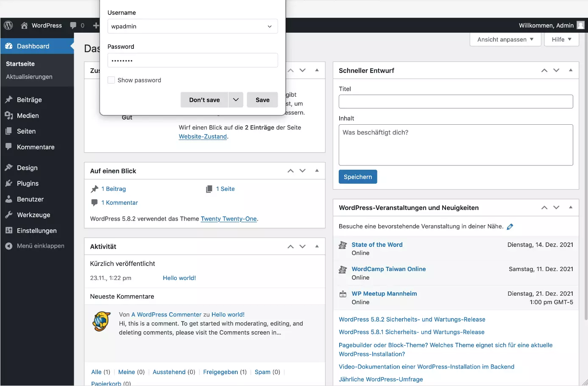The image size is (588, 386).
Task: Move Auf einen Blick box up
Action: 290,171
